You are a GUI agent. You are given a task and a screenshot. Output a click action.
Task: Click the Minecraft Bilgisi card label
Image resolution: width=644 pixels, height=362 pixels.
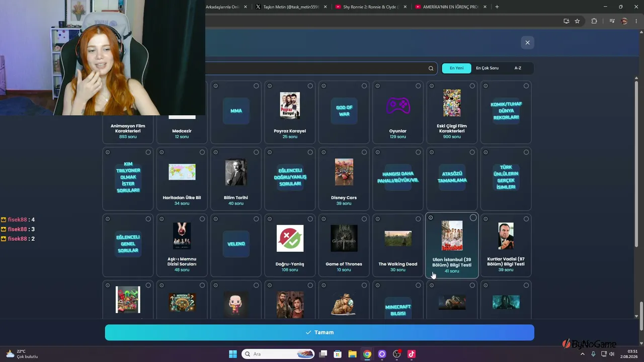point(398,310)
